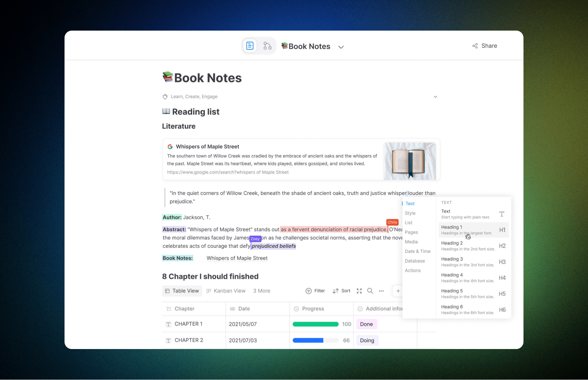Choose the Heading 4 block option
588x380 pixels.
[473, 278]
